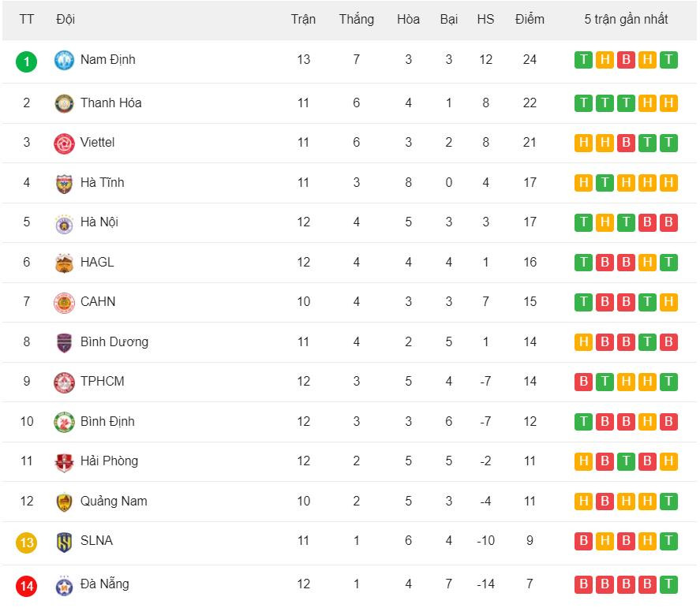Click the HAGL club logo
Viewport: 700px width, 608px height.
64,263
